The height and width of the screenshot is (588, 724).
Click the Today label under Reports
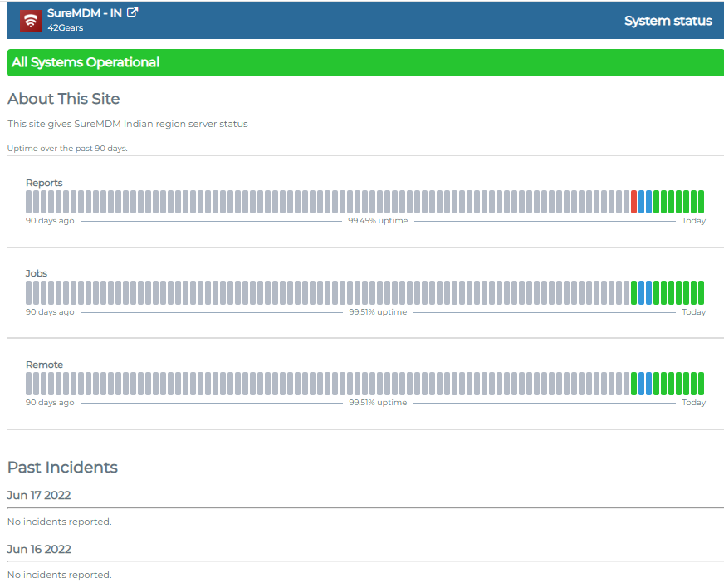coord(693,221)
